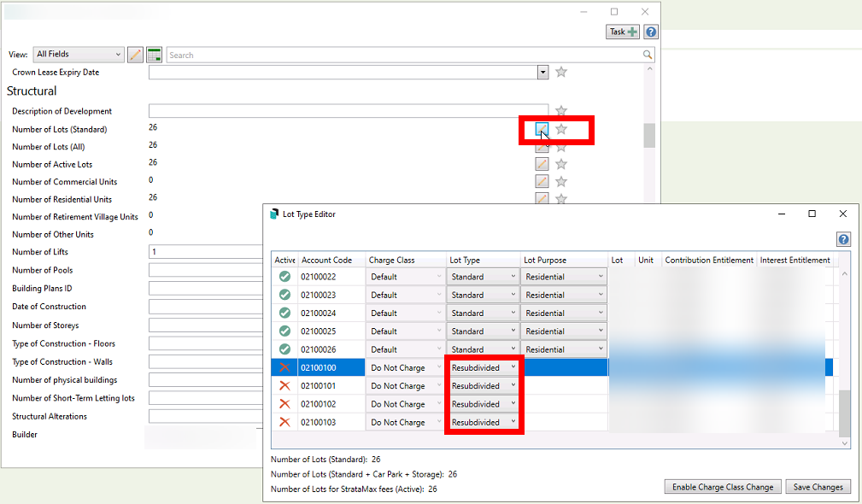Edit Number of Lots (Standard) with pencil

[x=542, y=129]
